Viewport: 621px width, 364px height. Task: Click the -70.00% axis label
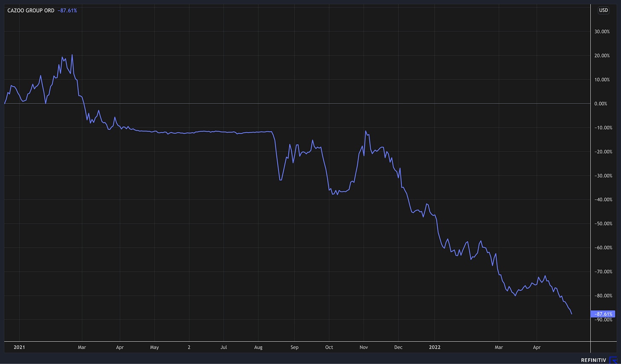click(x=603, y=272)
